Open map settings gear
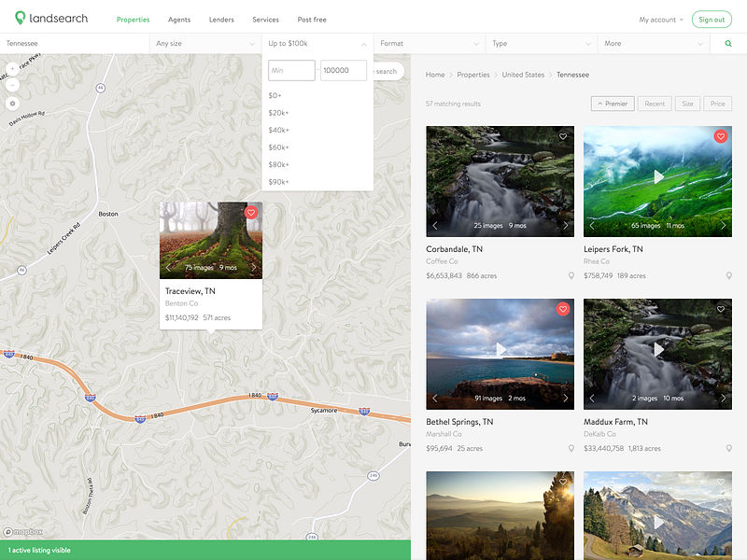 (x=12, y=103)
